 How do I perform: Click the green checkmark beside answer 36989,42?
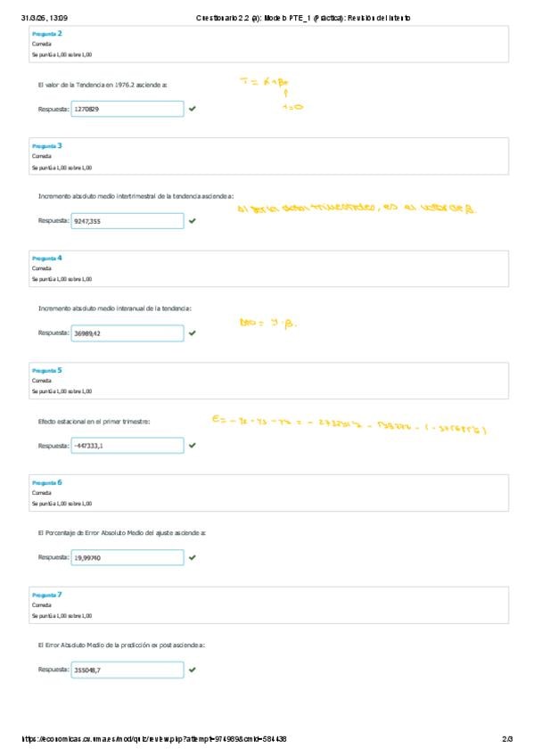[193, 333]
